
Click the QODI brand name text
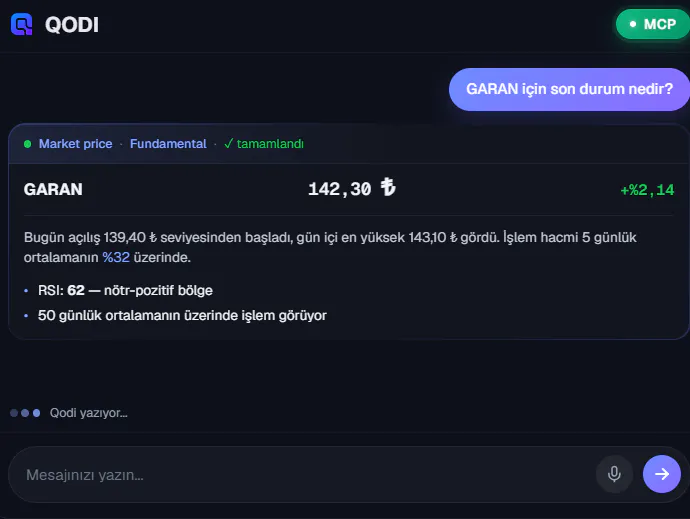pyautogui.click(x=72, y=24)
